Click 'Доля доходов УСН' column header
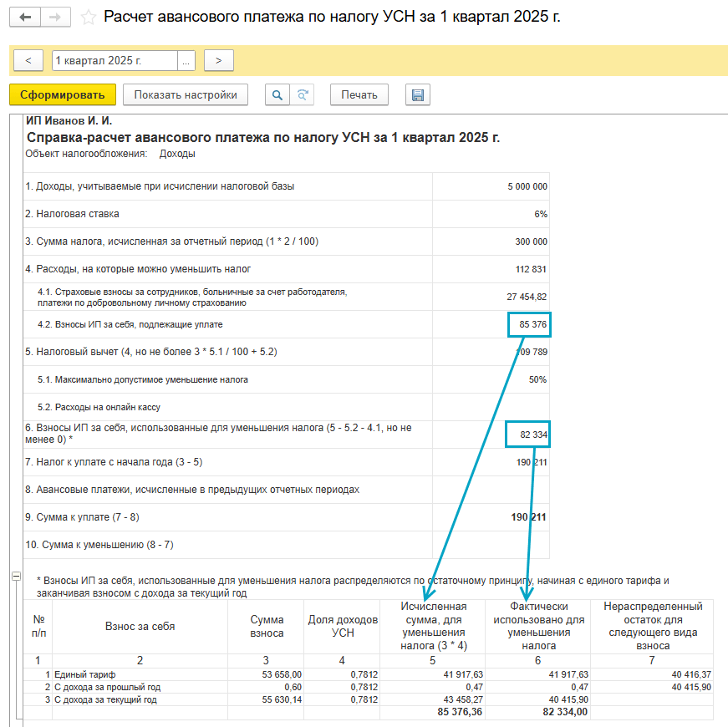 (x=343, y=626)
